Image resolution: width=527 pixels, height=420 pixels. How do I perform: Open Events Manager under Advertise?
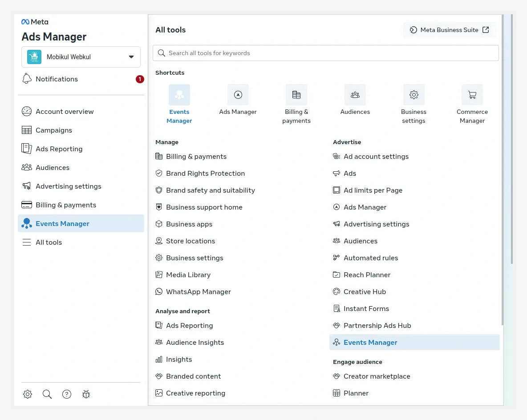tap(414, 342)
